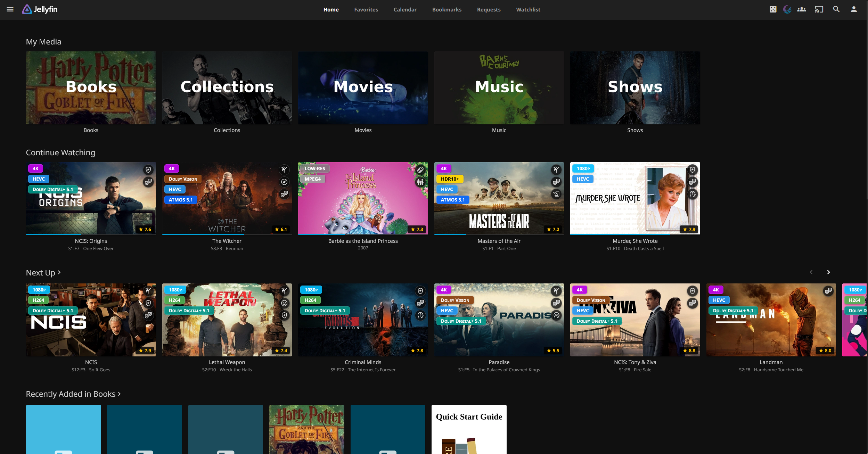Open the Requests tab

coord(489,10)
